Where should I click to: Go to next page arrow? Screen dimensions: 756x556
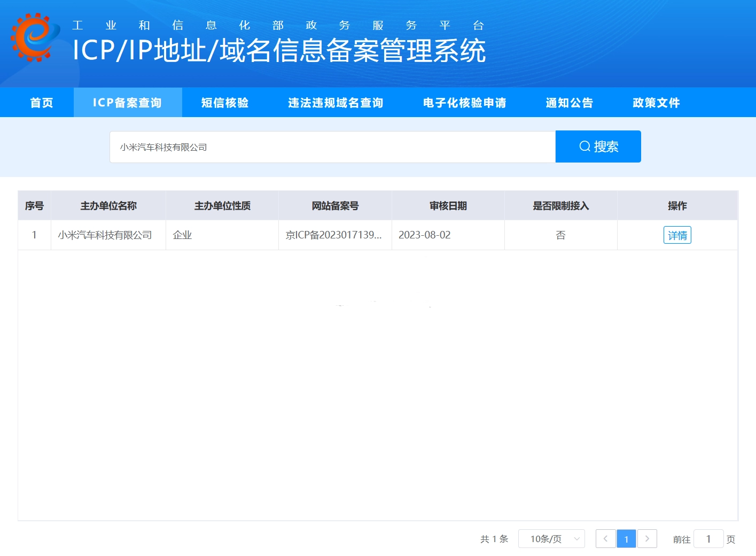pos(647,539)
